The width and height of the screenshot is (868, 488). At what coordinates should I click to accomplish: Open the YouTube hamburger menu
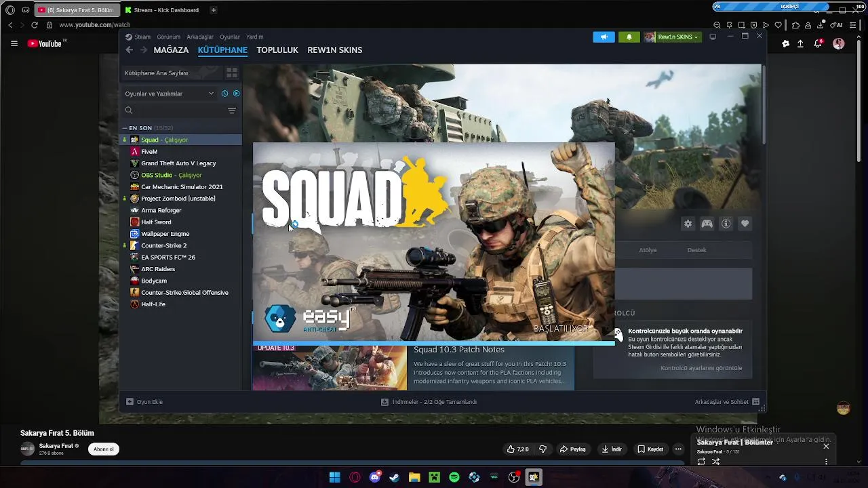[x=14, y=43]
